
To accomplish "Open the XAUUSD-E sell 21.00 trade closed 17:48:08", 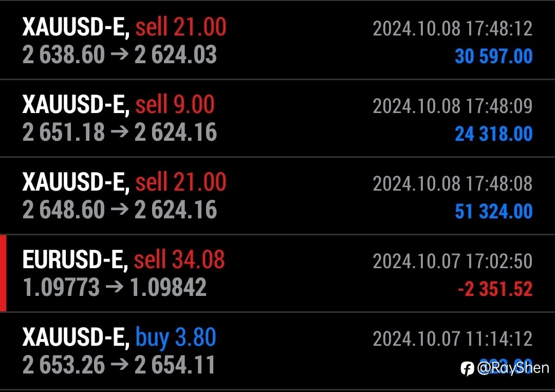I will 277,196.
